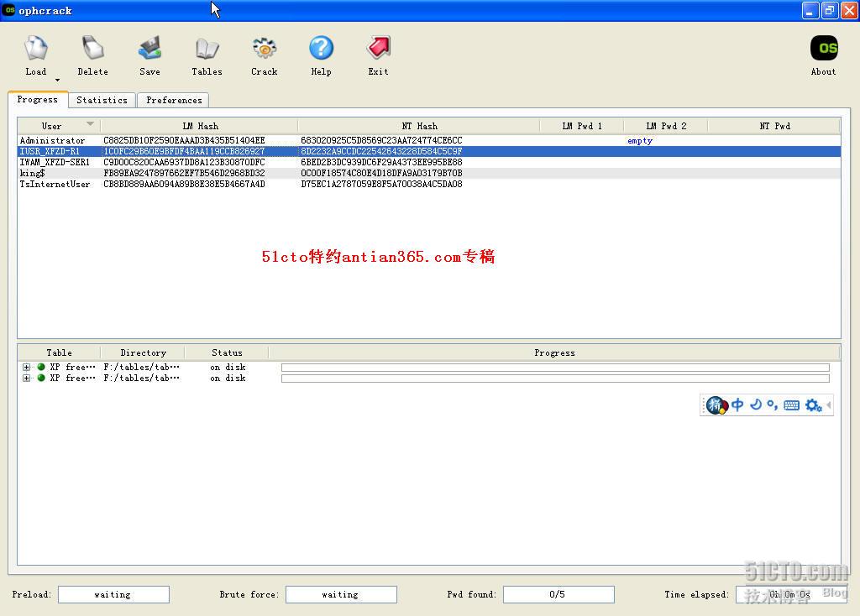Click the Delete toolbar icon

coord(92,50)
